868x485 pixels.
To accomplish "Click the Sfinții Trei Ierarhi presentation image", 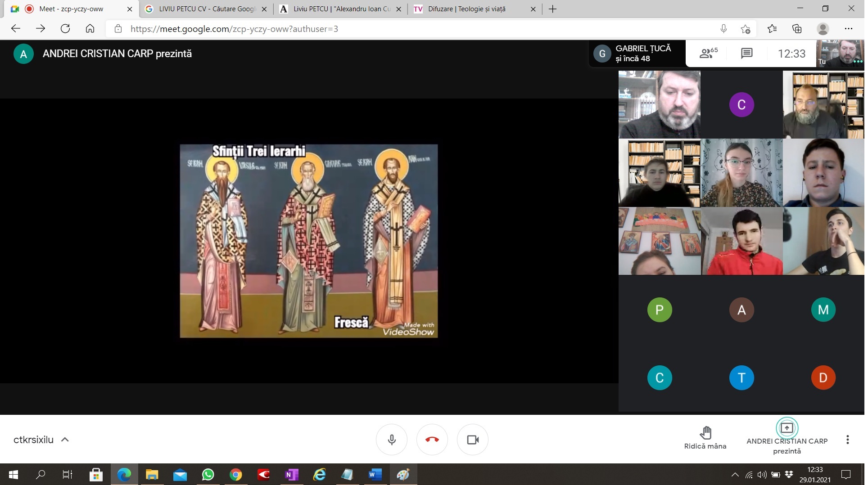I will tap(308, 241).
